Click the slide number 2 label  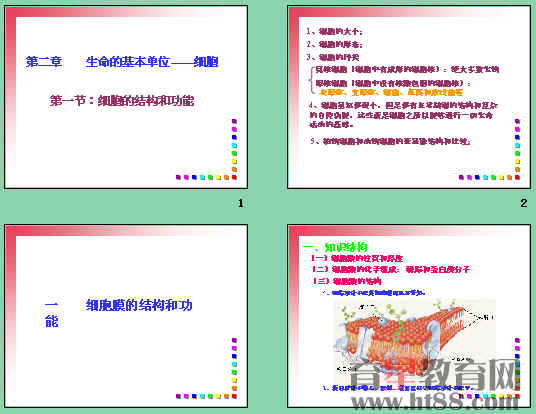pos(524,203)
